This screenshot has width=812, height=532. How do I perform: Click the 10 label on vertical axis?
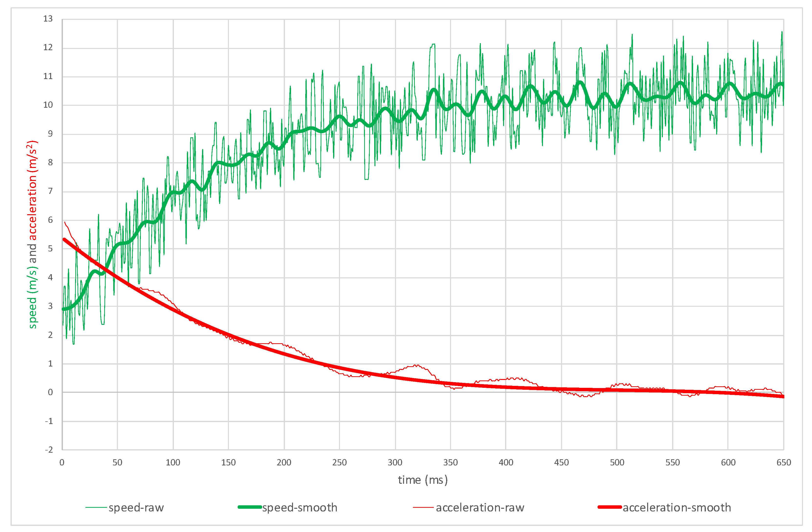click(48, 105)
